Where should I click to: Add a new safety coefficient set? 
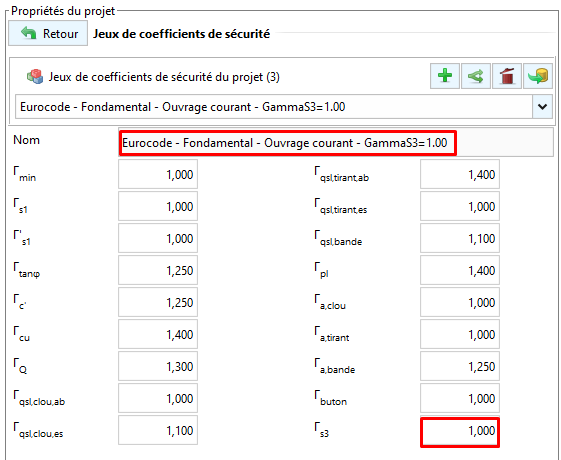click(x=445, y=76)
